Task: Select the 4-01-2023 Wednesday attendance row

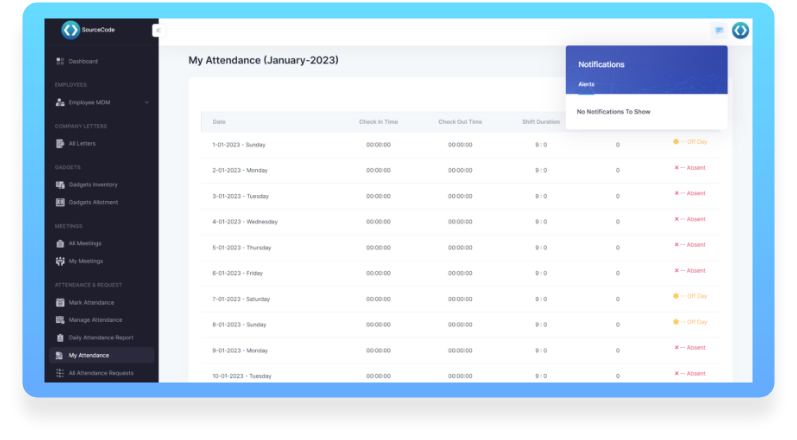Action: 245,221
